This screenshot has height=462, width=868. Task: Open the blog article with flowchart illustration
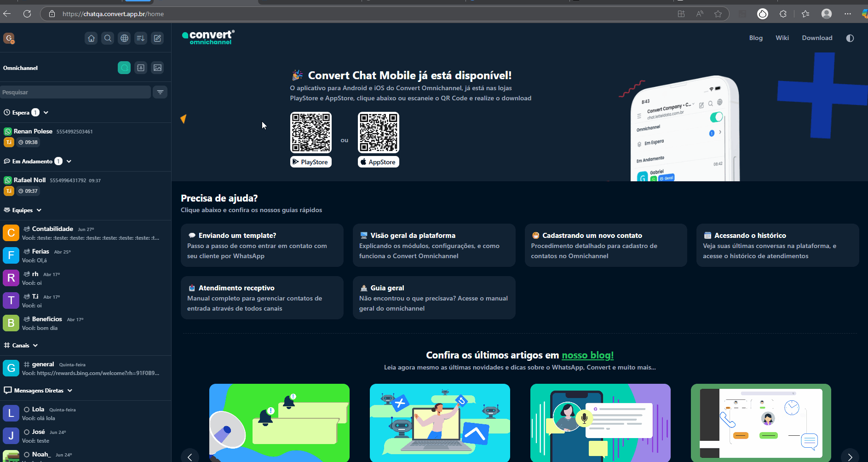[761, 423]
